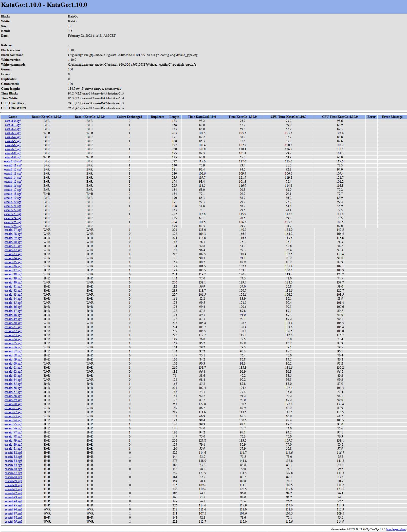
Task: Click the length value 76 for essaid-63
Action: 174,376
